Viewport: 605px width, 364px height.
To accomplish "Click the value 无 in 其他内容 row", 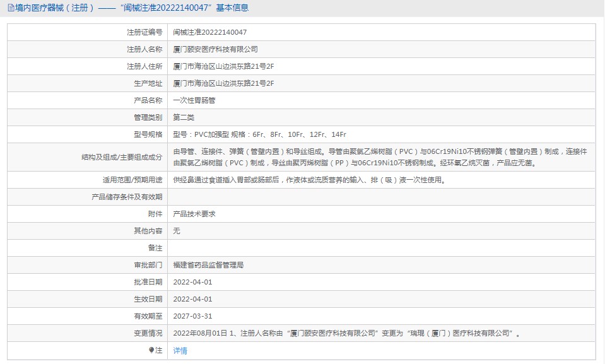I will pyautogui.click(x=177, y=231).
